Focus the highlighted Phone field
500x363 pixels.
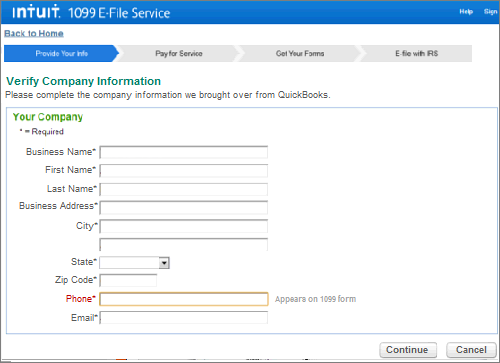click(184, 299)
